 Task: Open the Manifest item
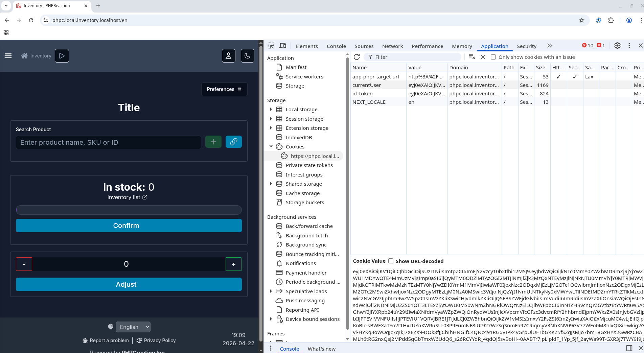[x=296, y=67]
